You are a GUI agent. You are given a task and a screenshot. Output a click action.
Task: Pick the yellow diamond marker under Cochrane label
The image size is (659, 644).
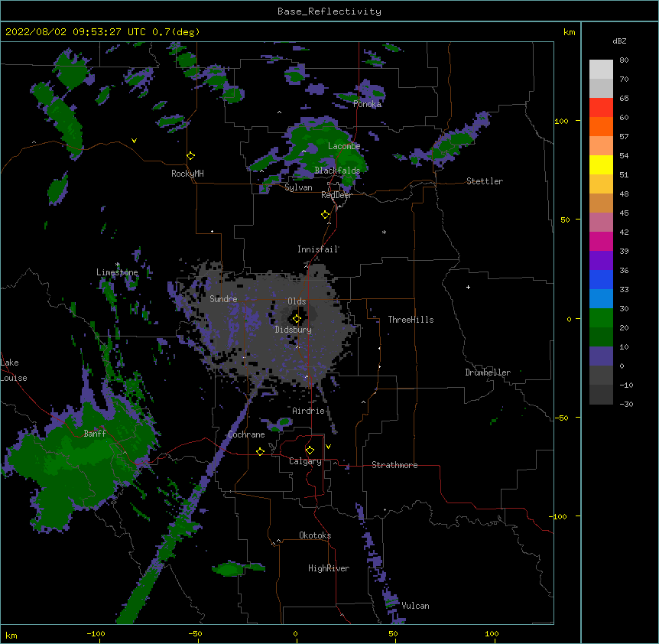pos(260,451)
